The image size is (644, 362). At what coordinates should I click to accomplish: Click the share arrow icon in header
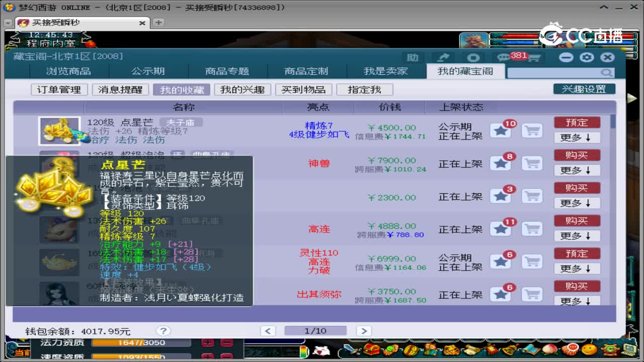click(443, 57)
